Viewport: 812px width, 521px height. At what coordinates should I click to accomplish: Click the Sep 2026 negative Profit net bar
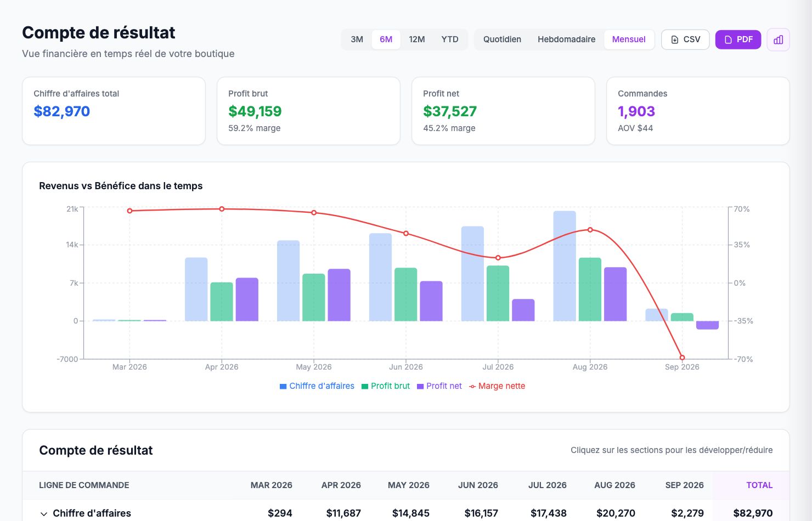707,325
